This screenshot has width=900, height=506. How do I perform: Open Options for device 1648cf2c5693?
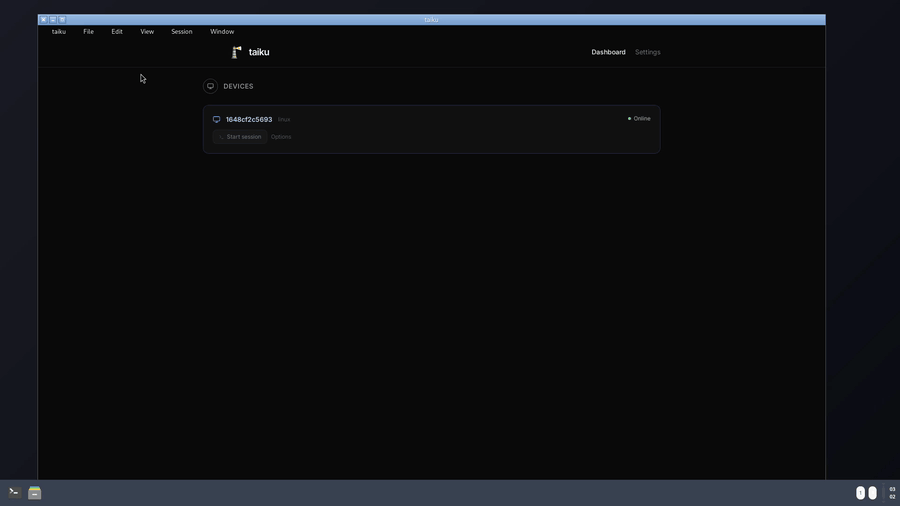[x=281, y=137]
